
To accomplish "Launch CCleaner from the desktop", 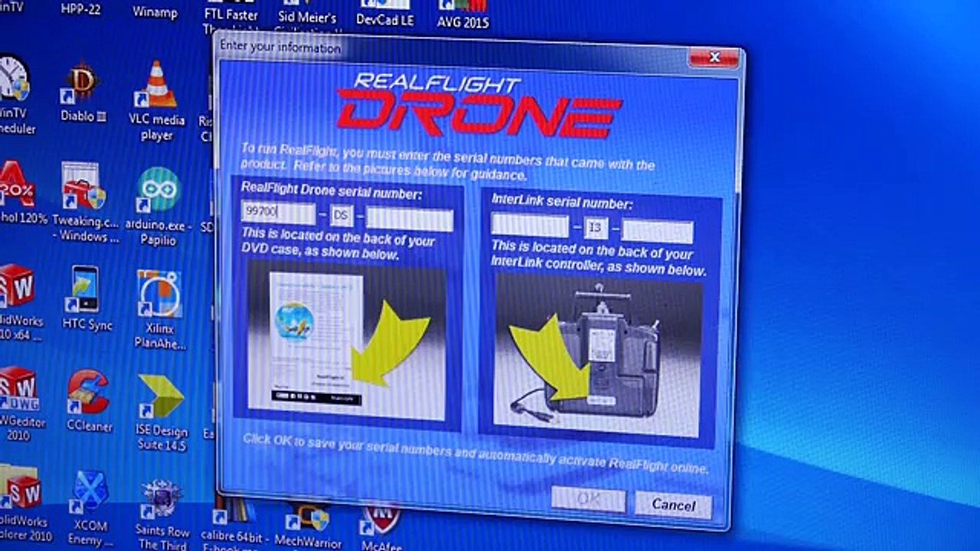I will 88,400.
